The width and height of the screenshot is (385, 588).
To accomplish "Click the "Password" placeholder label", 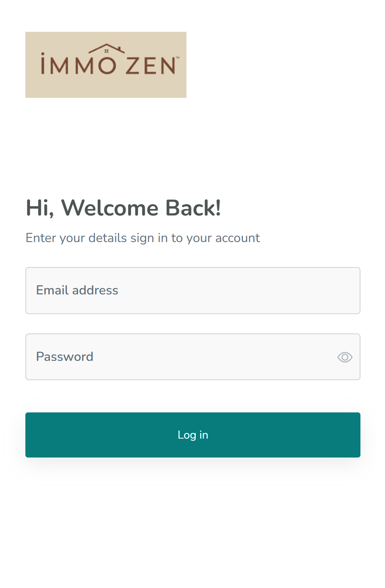I will coord(65,357).
